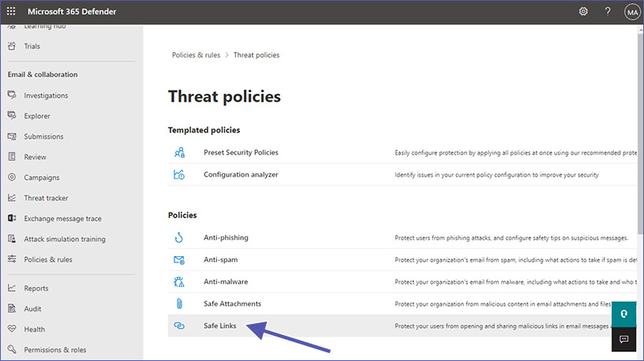
Task: Open the black feedback chat button
Action: pyautogui.click(x=623, y=339)
